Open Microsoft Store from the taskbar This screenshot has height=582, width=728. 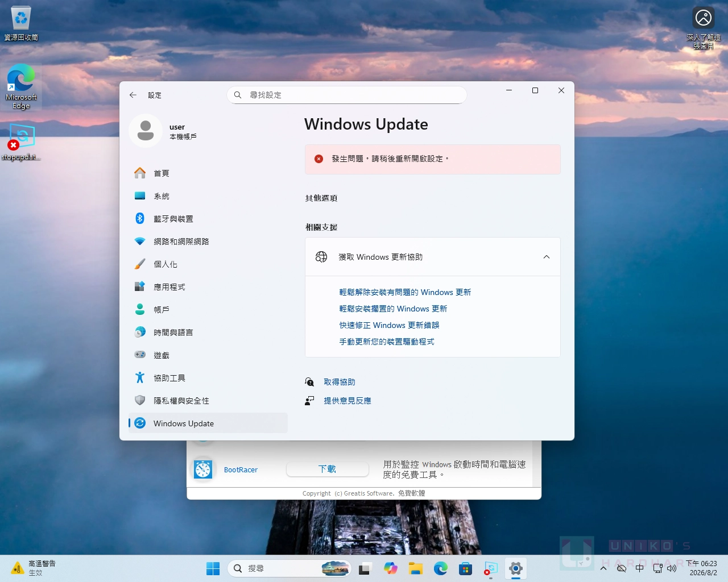coord(466,568)
